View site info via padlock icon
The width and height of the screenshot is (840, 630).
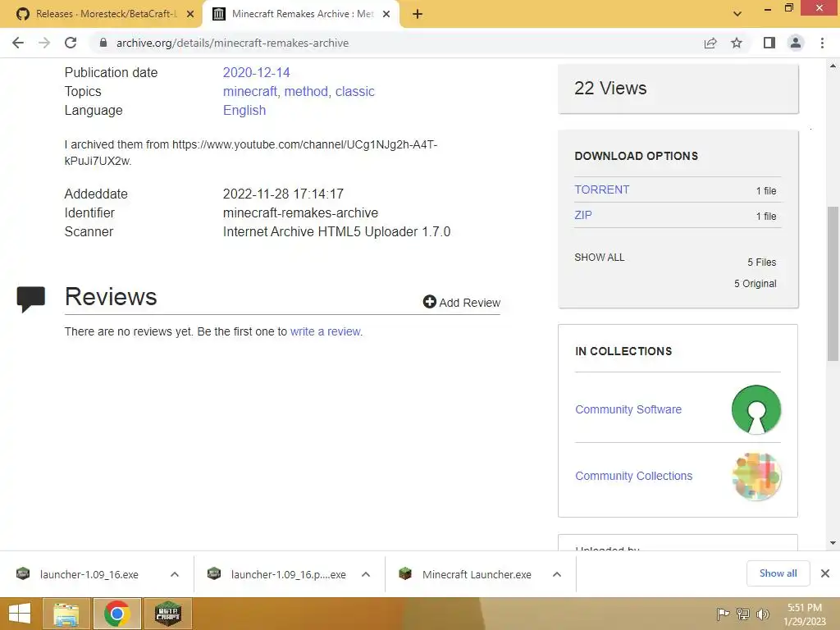[103, 43]
